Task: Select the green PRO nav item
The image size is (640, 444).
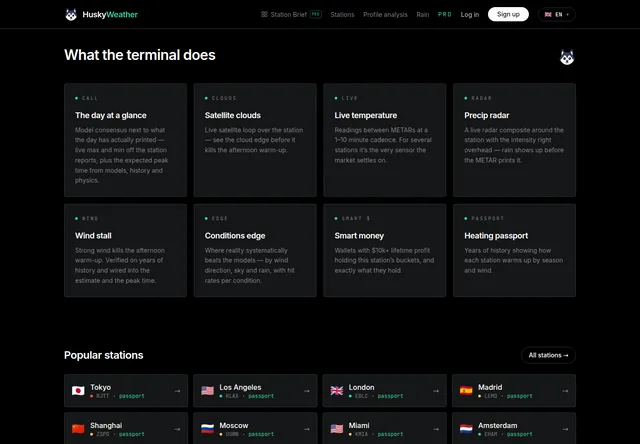Action: pos(444,15)
